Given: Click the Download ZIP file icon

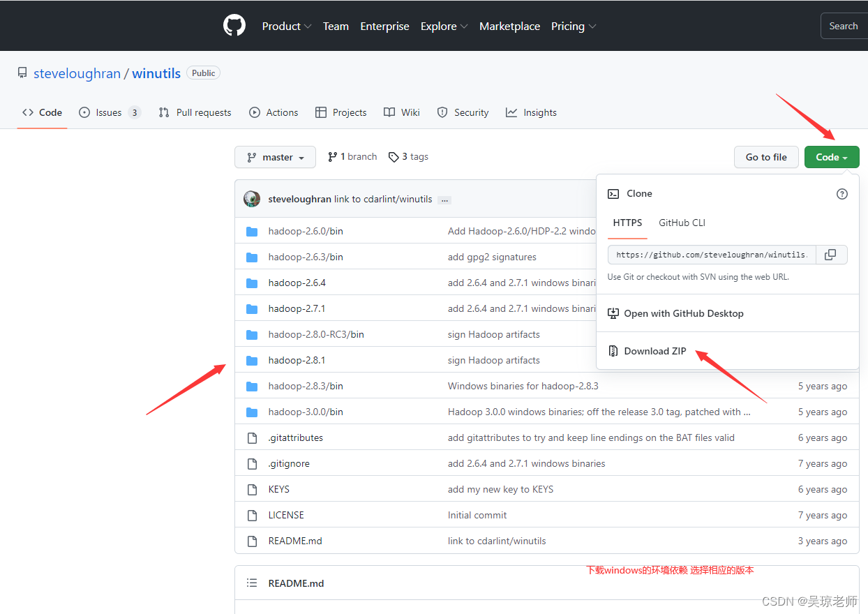Looking at the screenshot, I should click(613, 351).
